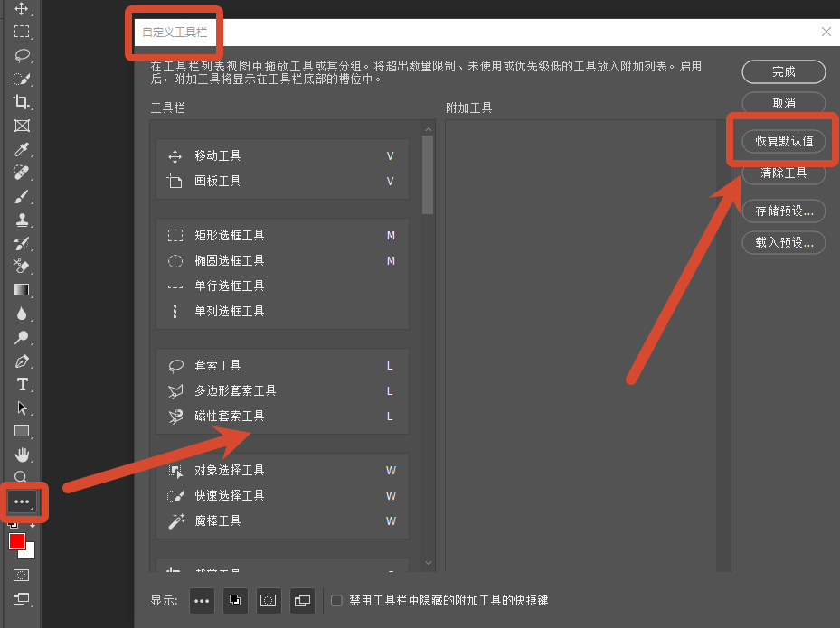Select 多边形套索工具 row in the list

(x=282, y=391)
